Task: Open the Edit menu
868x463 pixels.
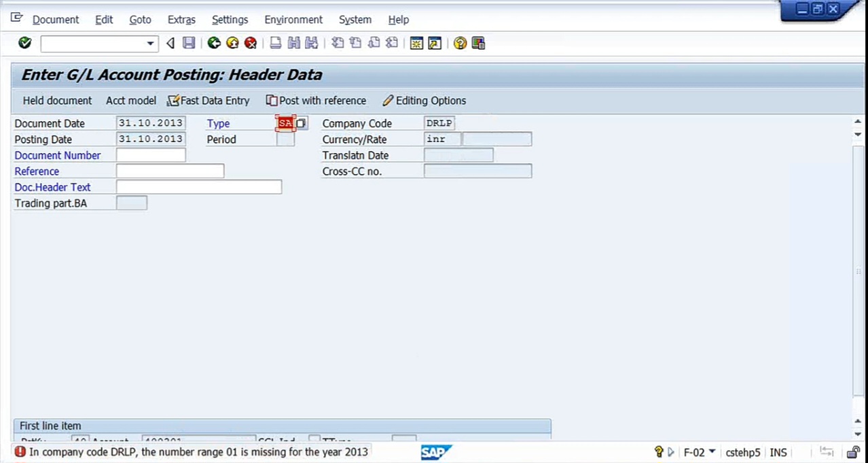Action: [x=104, y=20]
